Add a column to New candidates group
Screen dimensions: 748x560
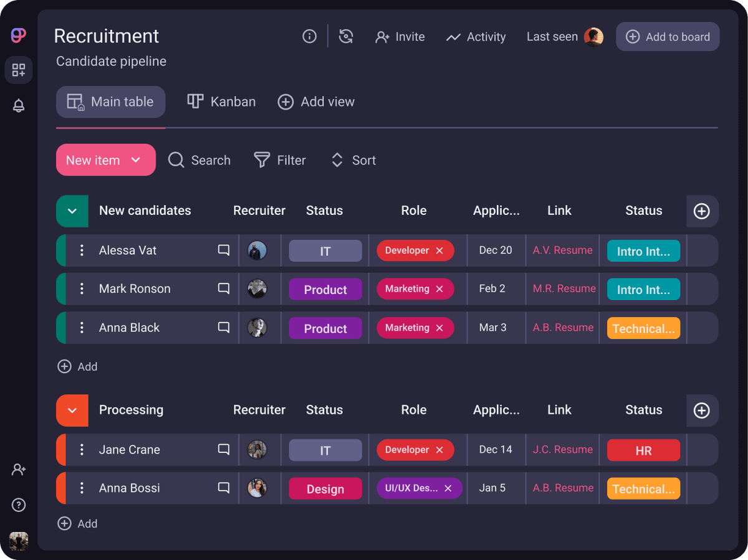point(702,211)
